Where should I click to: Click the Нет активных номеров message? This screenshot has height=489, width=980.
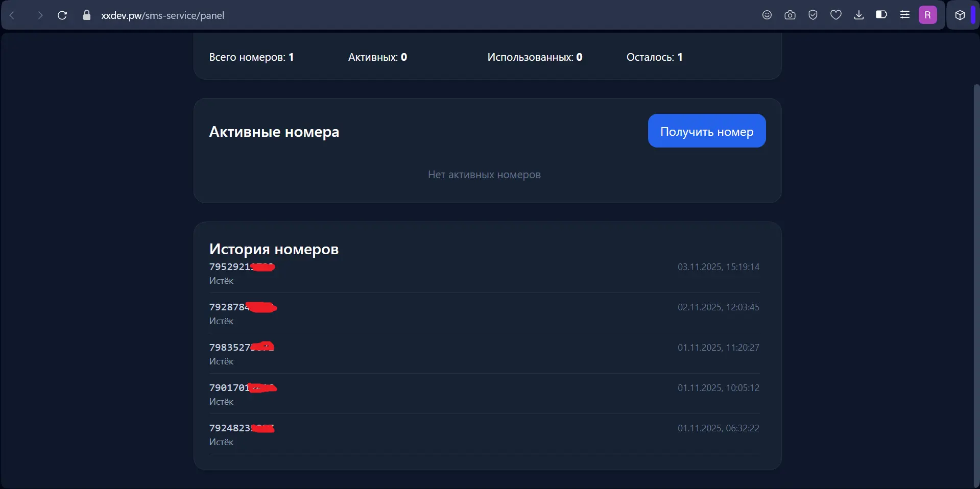click(x=484, y=175)
